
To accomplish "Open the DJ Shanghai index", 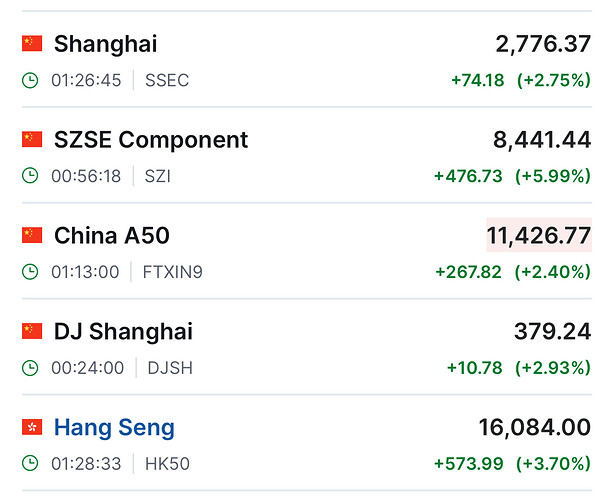I will (x=123, y=332).
